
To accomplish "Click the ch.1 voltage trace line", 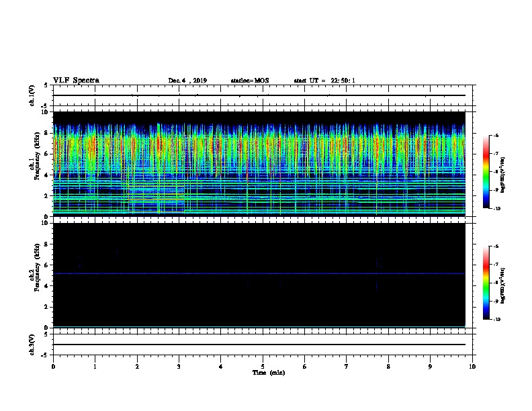I will pos(259,95).
